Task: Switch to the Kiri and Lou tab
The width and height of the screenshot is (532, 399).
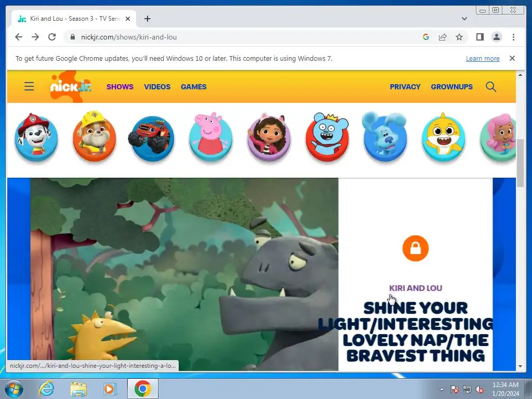Action: click(x=74, y=19)
